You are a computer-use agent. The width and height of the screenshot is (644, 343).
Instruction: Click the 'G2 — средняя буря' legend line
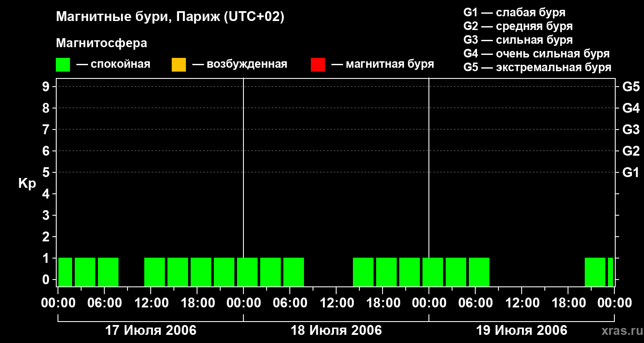point(518,26)
